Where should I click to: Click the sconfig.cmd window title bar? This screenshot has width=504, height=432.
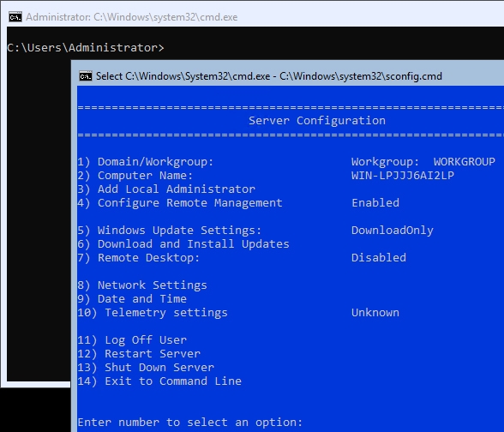click(x=291, y=76)
